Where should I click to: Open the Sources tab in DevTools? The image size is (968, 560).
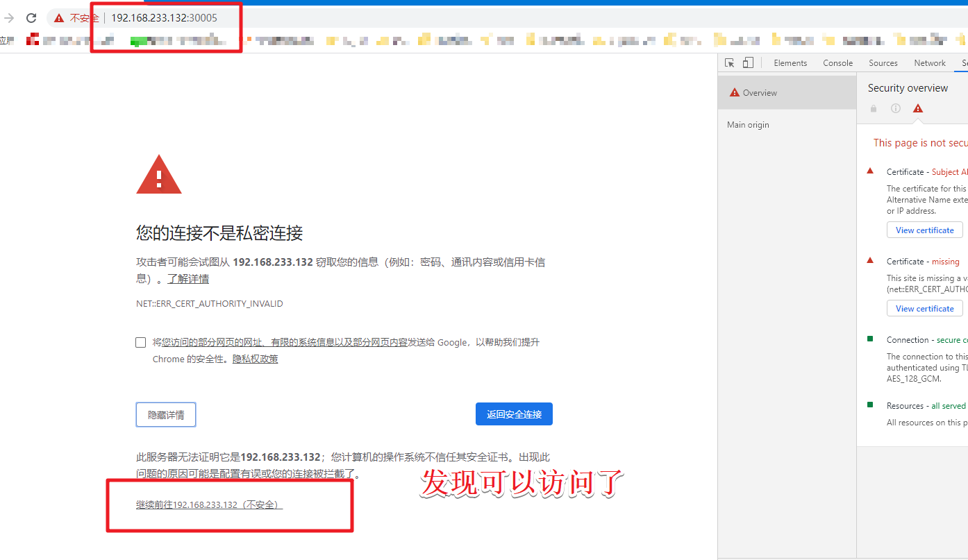[x=883, y=62]
